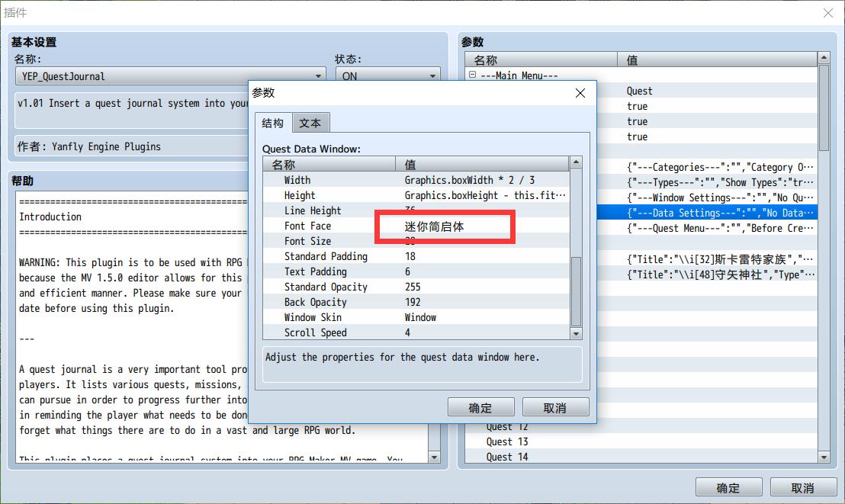Select the ---Types--- value row
This screenshot has width=845, height=504.
point(721,182)
